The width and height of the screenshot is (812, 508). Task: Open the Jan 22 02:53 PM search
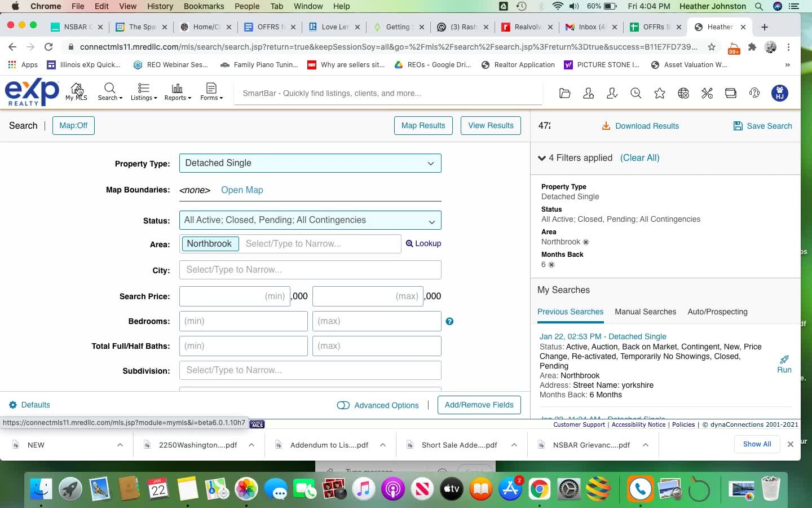pos(603,336)
